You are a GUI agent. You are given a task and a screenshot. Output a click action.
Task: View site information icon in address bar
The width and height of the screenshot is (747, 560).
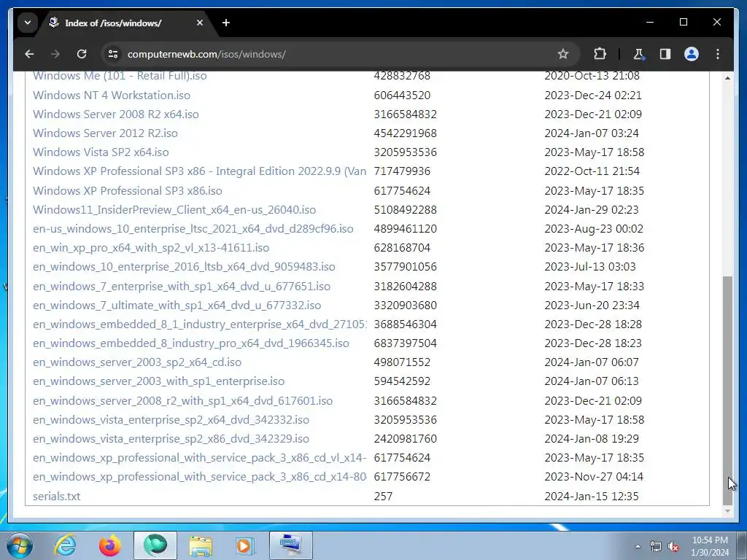tap(113, 54)
